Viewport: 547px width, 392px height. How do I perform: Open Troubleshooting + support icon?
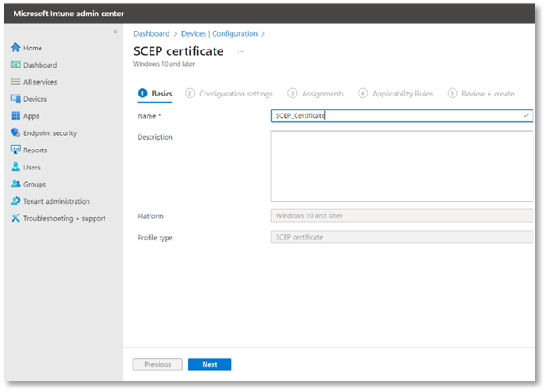[15, 219]
